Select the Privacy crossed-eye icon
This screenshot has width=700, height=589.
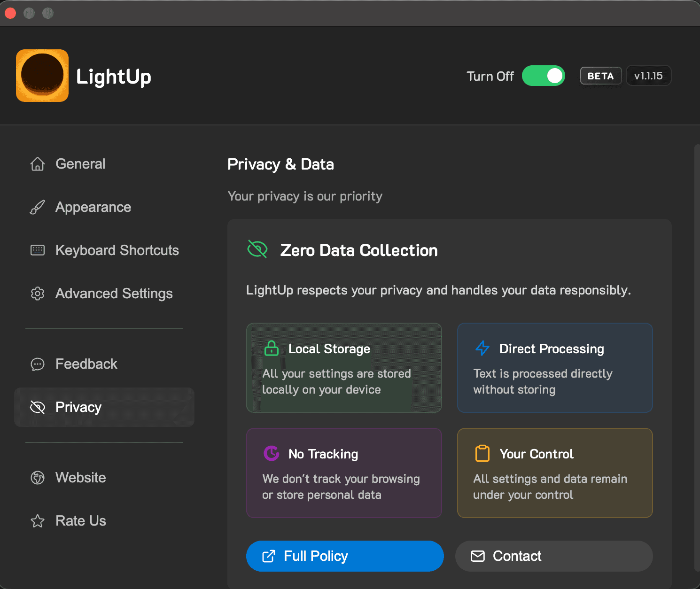point(38,407)
